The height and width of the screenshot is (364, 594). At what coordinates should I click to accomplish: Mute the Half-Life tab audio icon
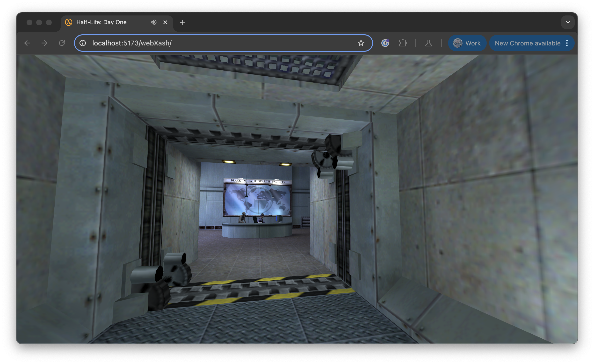[x=153, y=22]
